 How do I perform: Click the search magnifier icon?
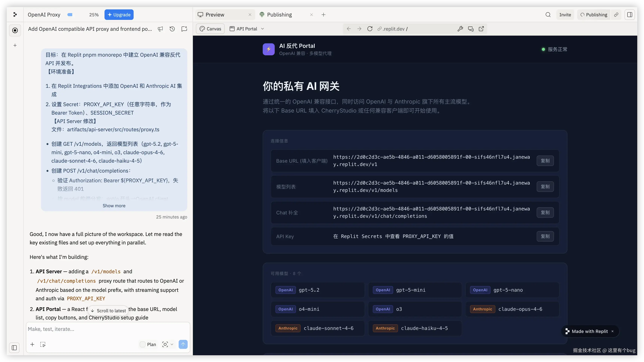tap(548, 14)
